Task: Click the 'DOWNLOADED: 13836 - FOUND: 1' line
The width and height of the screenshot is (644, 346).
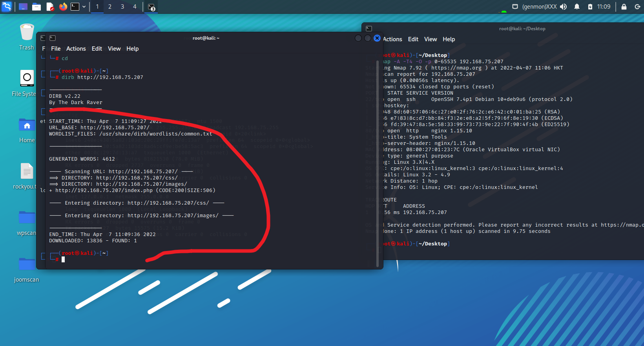Action: [93, 241]
